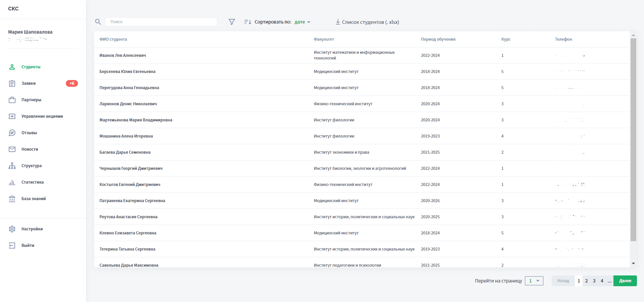Click the Structure hierarchy icon
This screenshot has width=644, height=302.
pos(12,166)
